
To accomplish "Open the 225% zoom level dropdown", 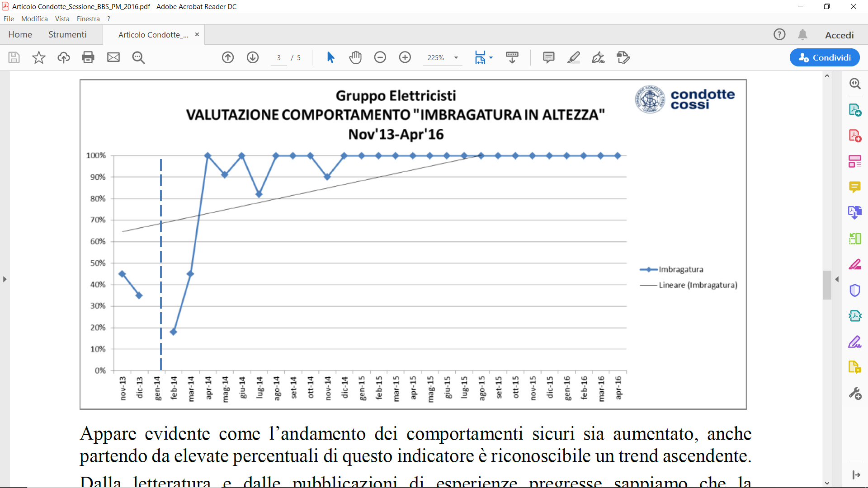I will point(456,57).
